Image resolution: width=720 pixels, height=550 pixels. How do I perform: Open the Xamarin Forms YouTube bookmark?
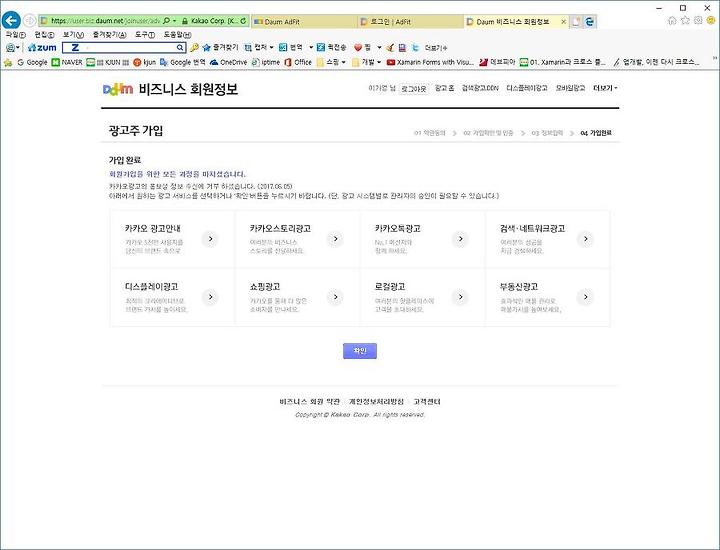point(430,62)
